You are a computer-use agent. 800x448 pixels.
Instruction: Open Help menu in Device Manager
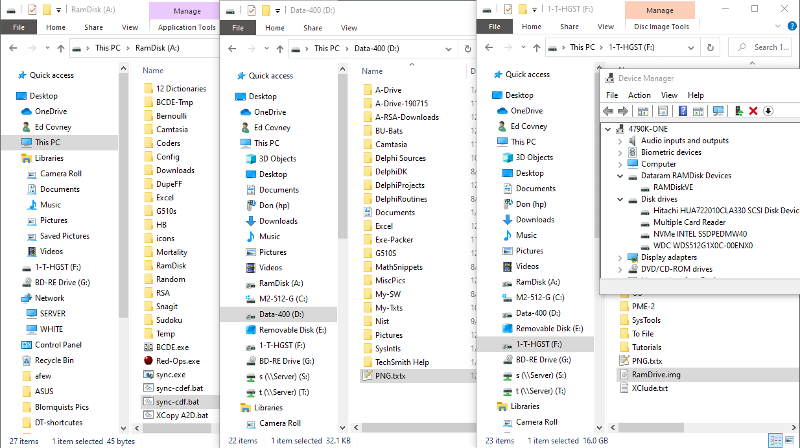695,95
